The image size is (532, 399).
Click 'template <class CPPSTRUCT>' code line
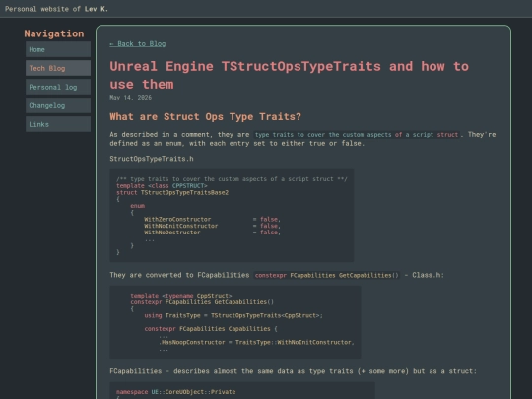162,186
